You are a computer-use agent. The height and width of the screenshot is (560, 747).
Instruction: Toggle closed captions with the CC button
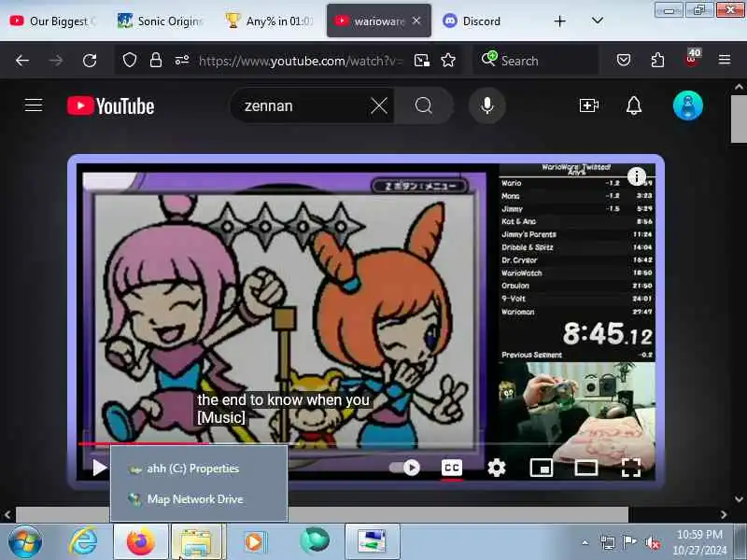click(x=452, y=468)
